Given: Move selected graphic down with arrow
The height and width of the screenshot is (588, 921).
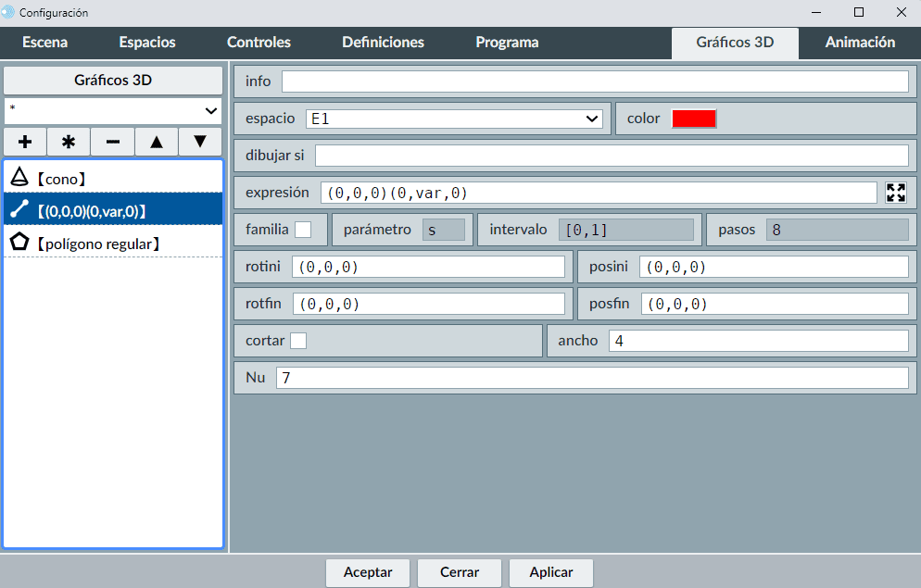Looking at the screenshot, I should click(x=199, y=142).
